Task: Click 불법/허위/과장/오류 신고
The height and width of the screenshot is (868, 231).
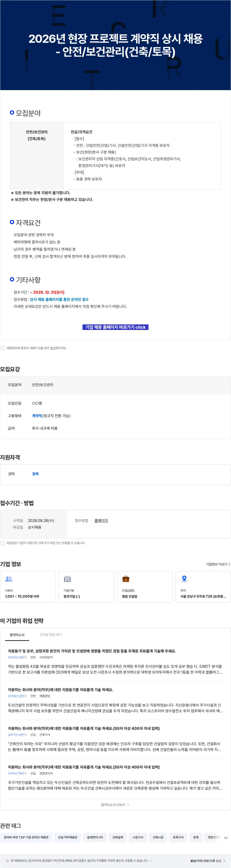Action: point(206,861)
